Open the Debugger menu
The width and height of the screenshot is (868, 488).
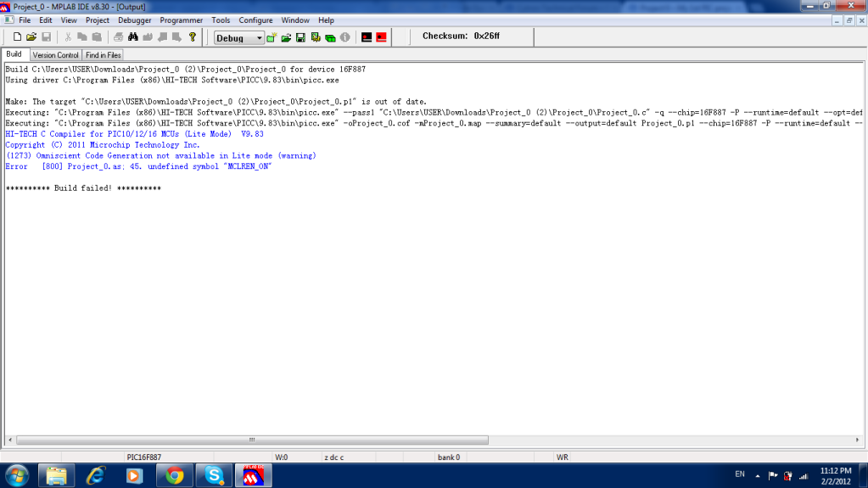point(135,20)
